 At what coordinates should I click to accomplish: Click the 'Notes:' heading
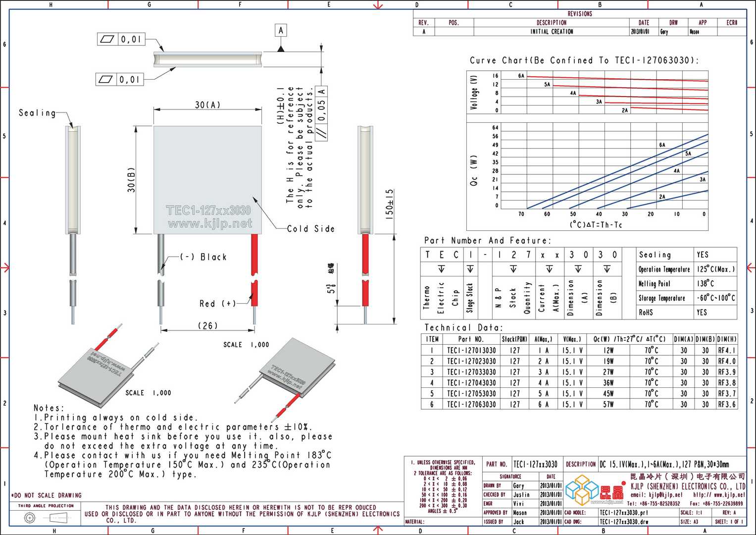point(49,408)
